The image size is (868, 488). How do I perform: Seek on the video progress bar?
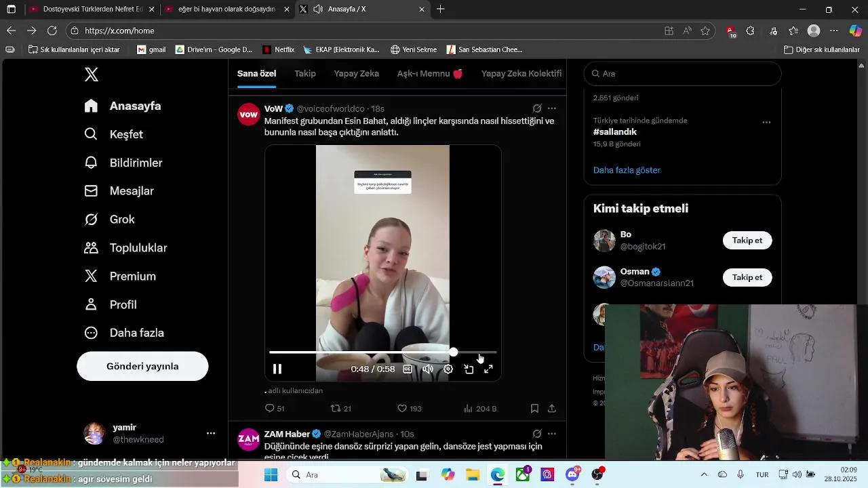pos(383,352)
